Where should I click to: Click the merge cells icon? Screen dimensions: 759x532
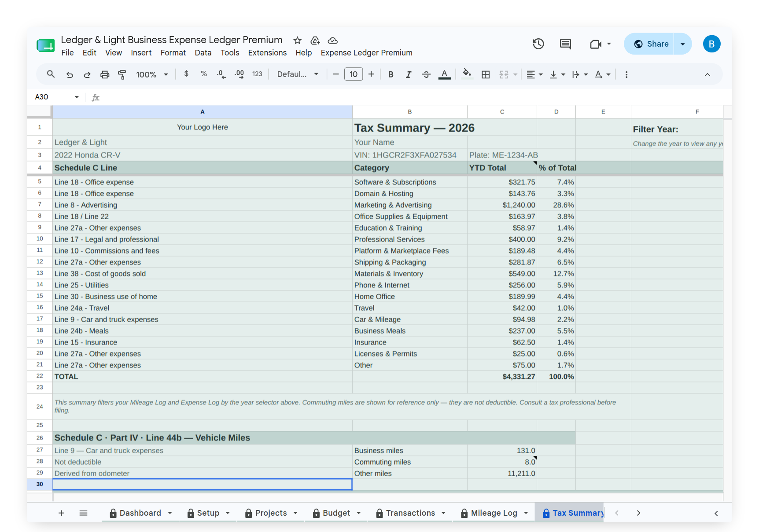tap(504, 74)
